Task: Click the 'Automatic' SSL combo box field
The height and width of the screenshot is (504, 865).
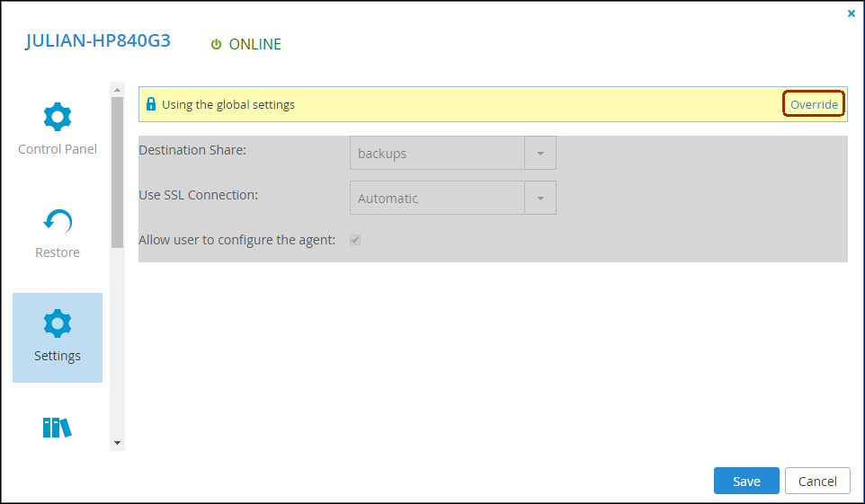Action: 437,199
